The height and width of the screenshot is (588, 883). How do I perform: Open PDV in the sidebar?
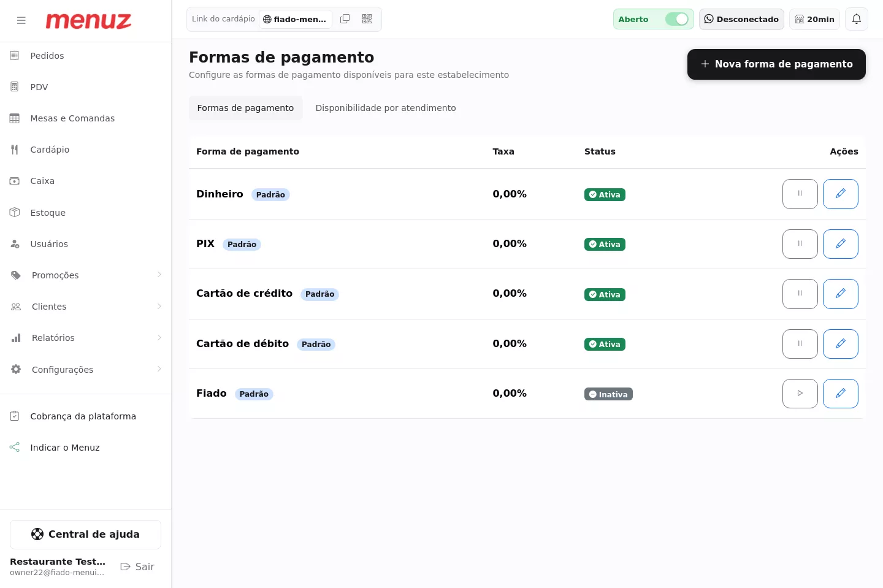coord(85,87)
